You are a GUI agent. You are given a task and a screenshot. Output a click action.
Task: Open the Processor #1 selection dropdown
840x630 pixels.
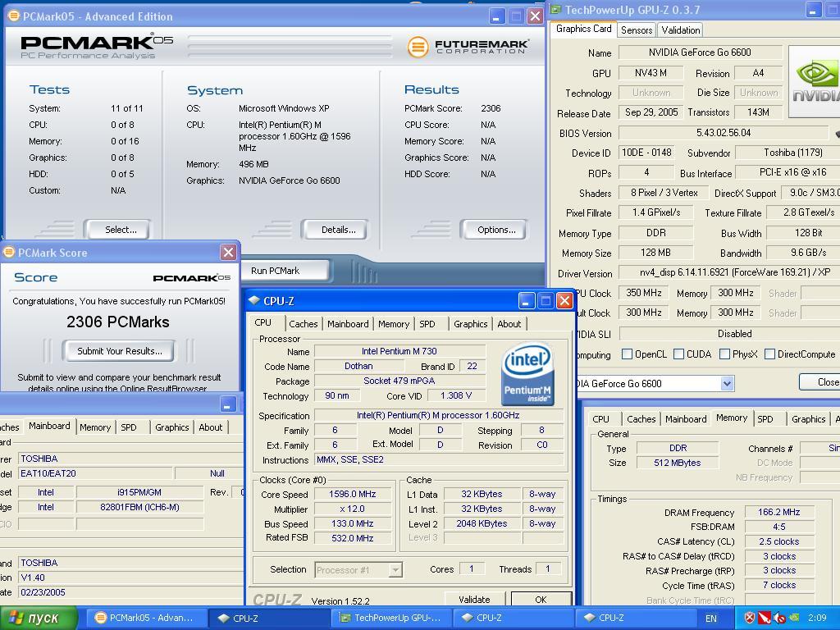click(395, 570)
